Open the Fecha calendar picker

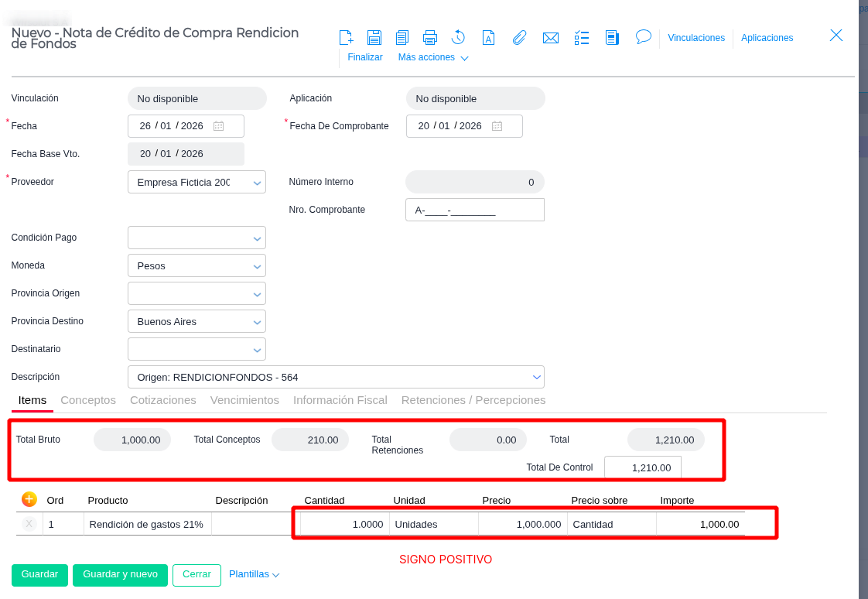click(x=218, y=126)
